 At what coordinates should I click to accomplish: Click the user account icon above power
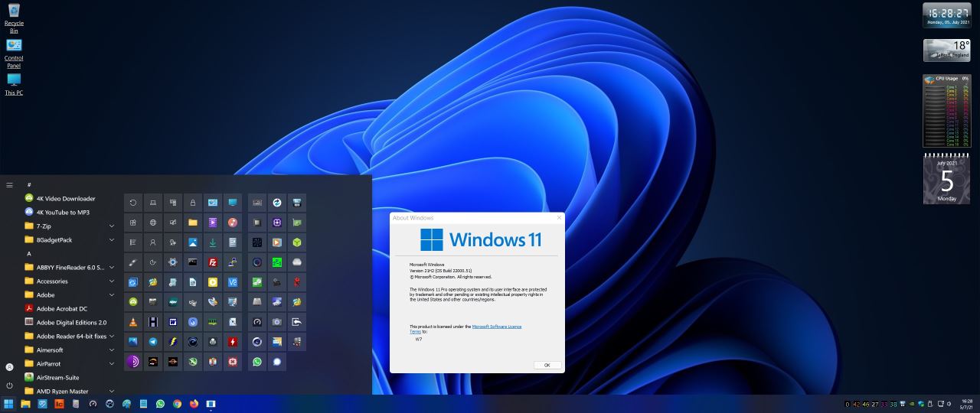[x=9, y=367]
